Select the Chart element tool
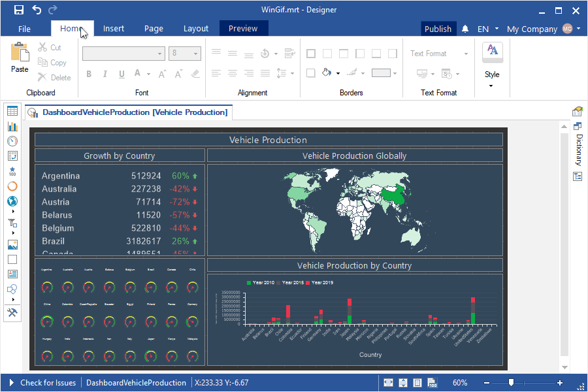Image resolution: width=588 pixels, height=392 pixels. click(12, 126)
